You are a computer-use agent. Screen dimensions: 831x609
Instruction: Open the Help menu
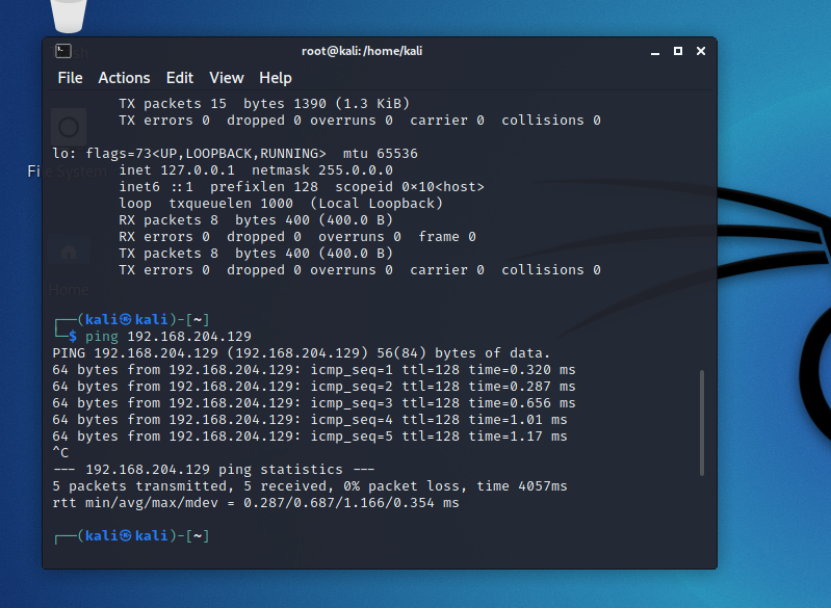(275, 78)
